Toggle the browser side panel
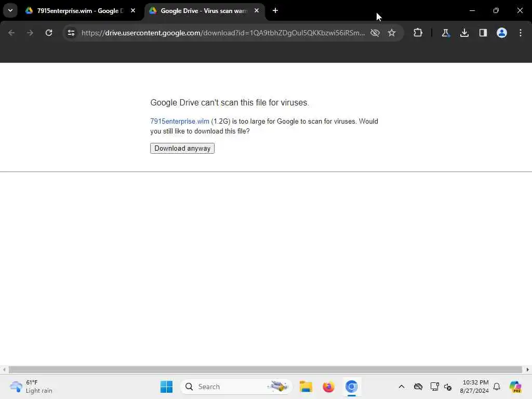 click(483, 33)
